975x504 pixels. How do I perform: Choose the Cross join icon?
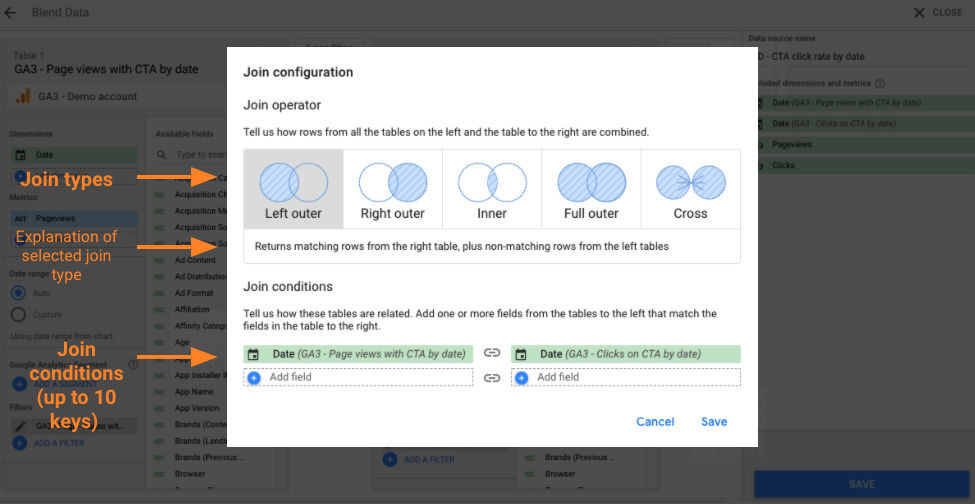coord(691,189)
